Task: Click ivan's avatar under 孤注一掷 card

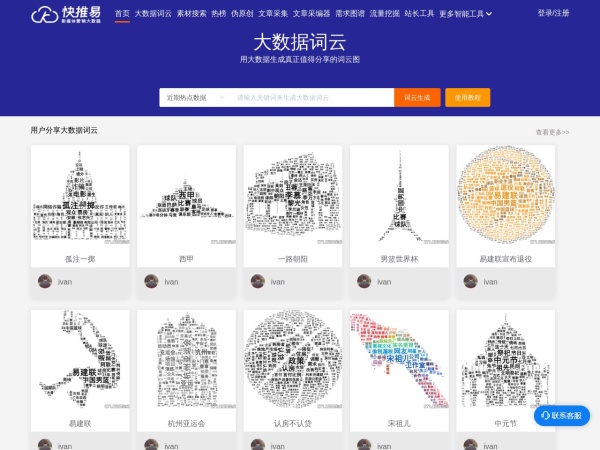Action: pos(45,282)
